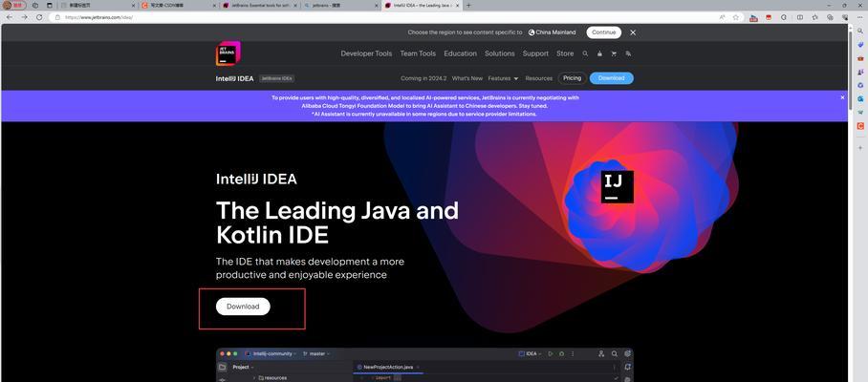Expand the resources folder in preview
The image size is (868, 382).
coord(254,378)
